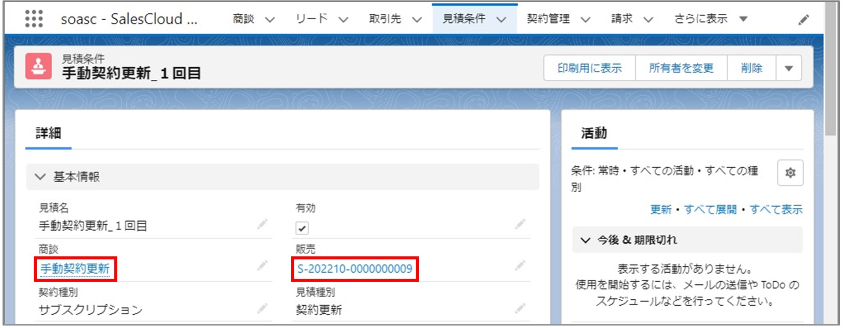Edit the 契約種別 field with its pencil icon
Screen dimensions: 868x328
click(262, 308)
